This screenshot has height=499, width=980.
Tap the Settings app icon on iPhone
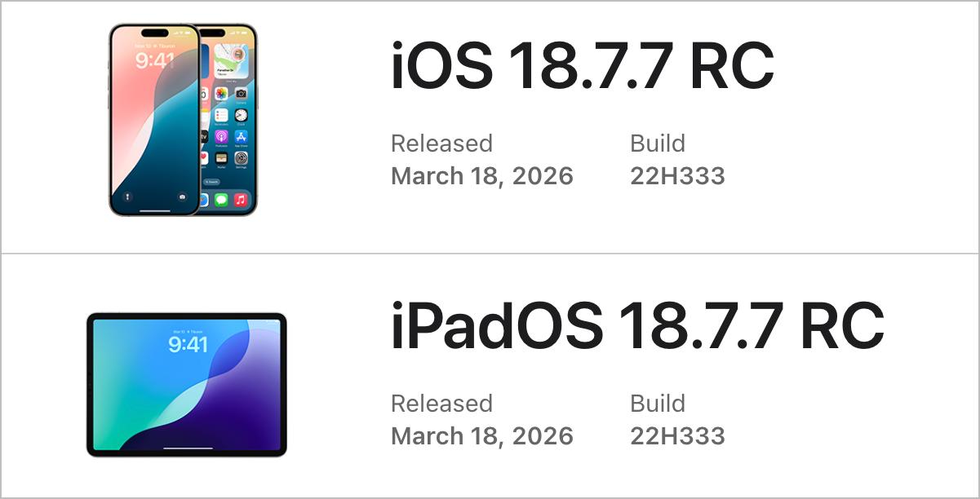pyautogui.click(x=241, y=157)
